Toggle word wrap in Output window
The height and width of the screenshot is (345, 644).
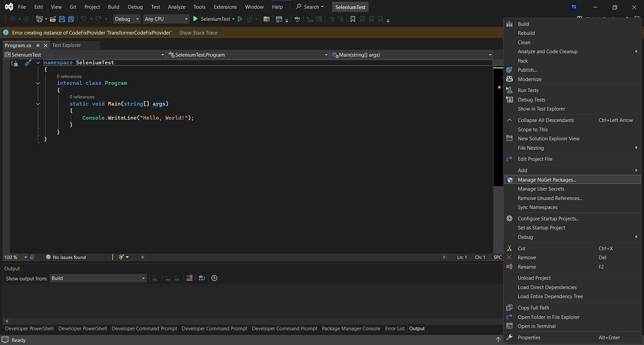(x=202, y=278)
